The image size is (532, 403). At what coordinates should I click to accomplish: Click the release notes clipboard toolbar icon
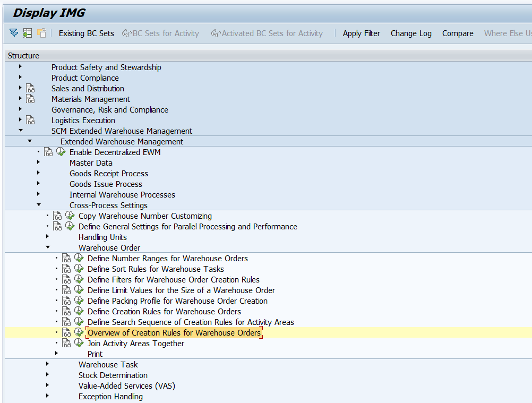(x=41, y=33)
